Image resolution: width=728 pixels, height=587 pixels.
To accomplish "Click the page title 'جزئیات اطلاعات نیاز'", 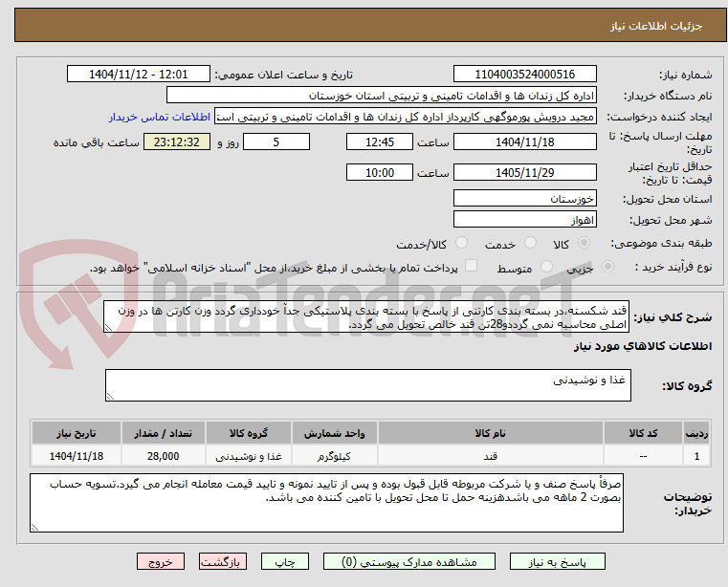I will (x=656, y=26).
